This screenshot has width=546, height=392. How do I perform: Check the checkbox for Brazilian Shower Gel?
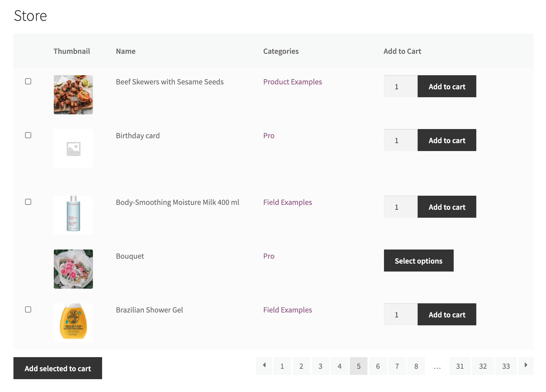click(x=28, y=309)
